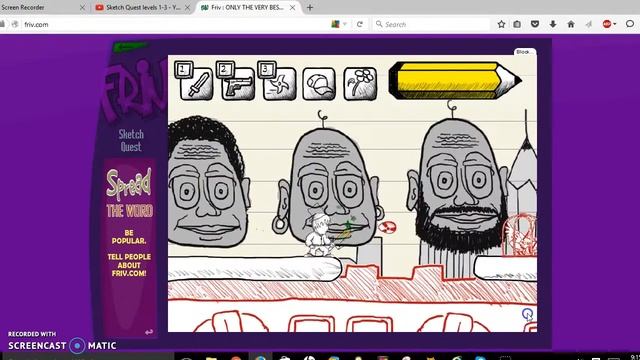Click the browser Search field
The width and height of the screenshot is (640, 360).
tap(431, 24)
